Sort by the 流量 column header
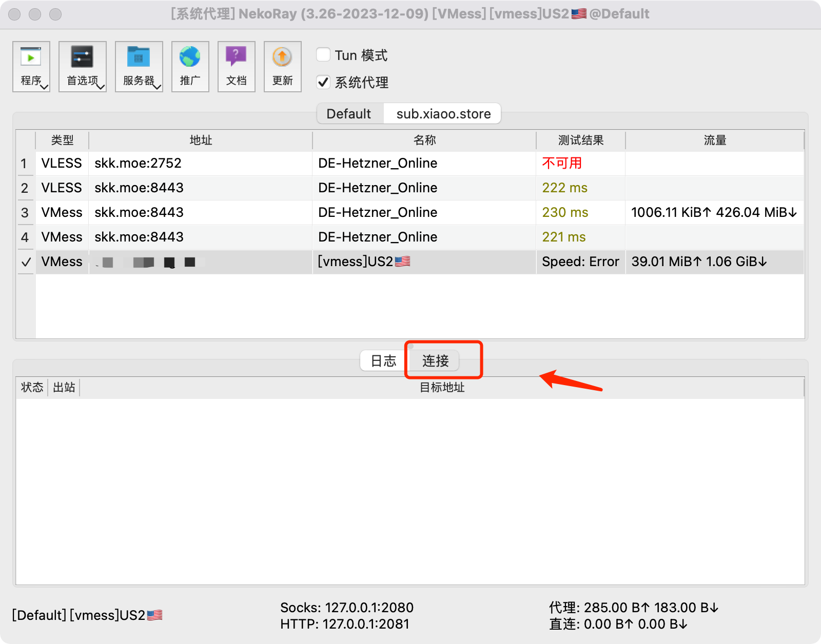The image size is (821, 644). [715, 140]
